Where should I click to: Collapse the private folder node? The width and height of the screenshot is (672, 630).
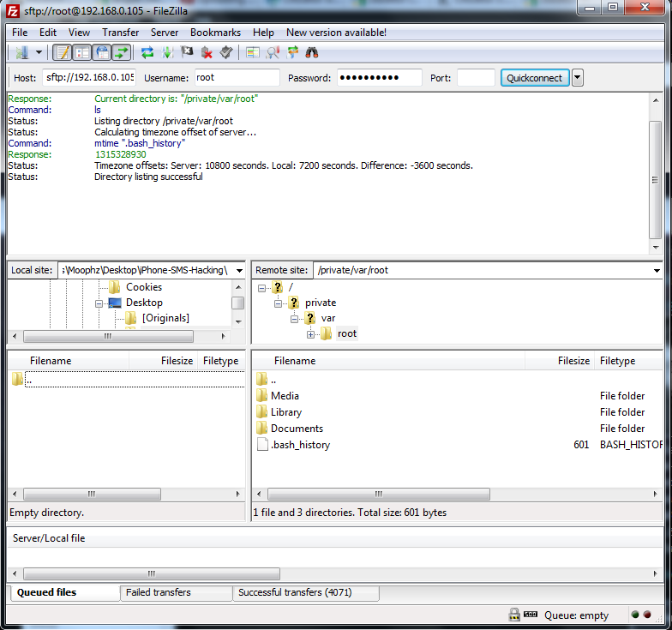tap(278, 303)
